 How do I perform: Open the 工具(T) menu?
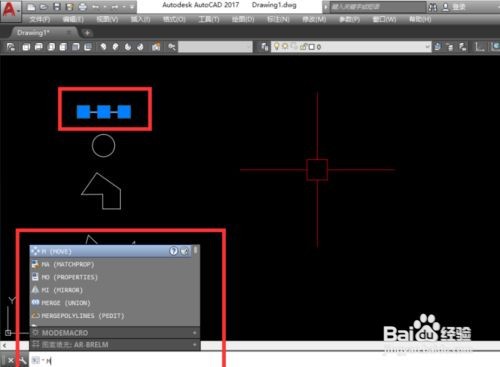209,19
